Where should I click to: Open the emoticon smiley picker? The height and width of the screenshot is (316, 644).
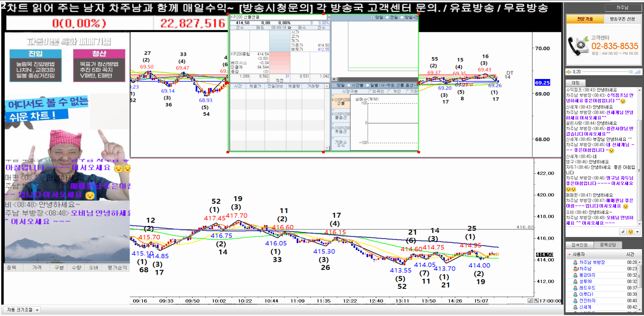631,232
